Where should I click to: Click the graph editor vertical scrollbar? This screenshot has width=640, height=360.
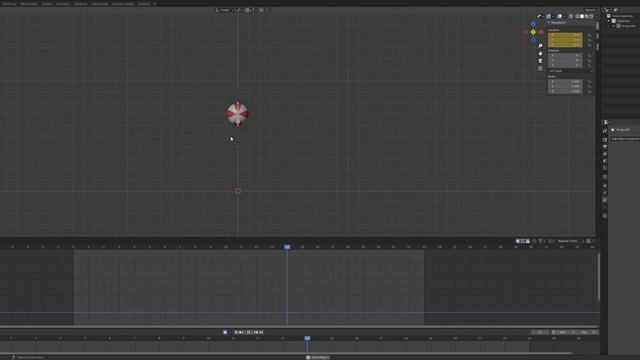tap(598, 277)
